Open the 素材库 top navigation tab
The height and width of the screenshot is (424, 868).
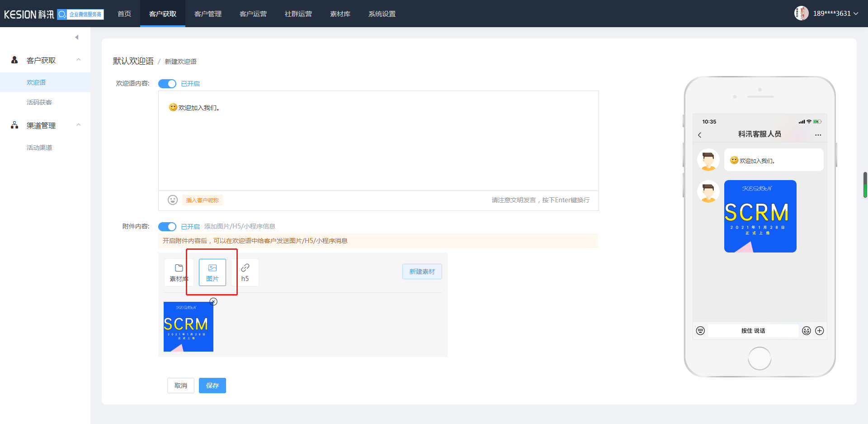click(340, 14)
